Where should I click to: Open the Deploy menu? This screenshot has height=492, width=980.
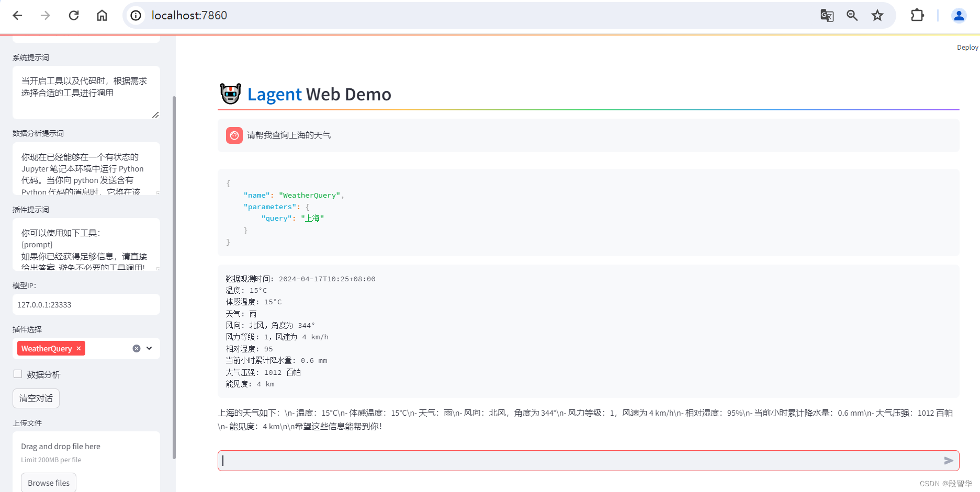pos(967,48)
